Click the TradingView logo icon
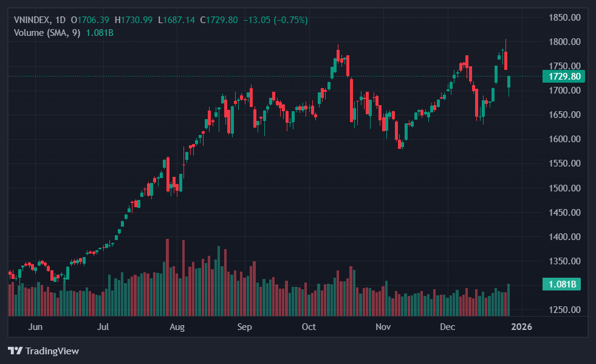 click(15, 351)
